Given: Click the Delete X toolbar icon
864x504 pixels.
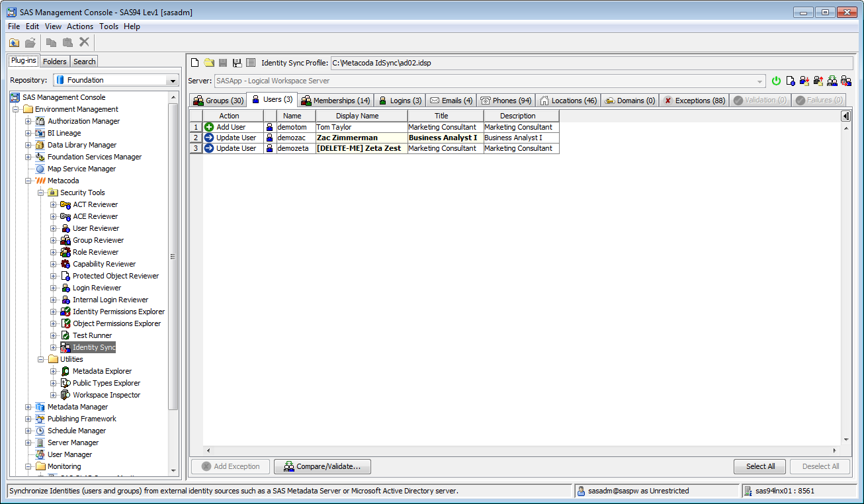Looking at the screenshot, I should 84,42.
